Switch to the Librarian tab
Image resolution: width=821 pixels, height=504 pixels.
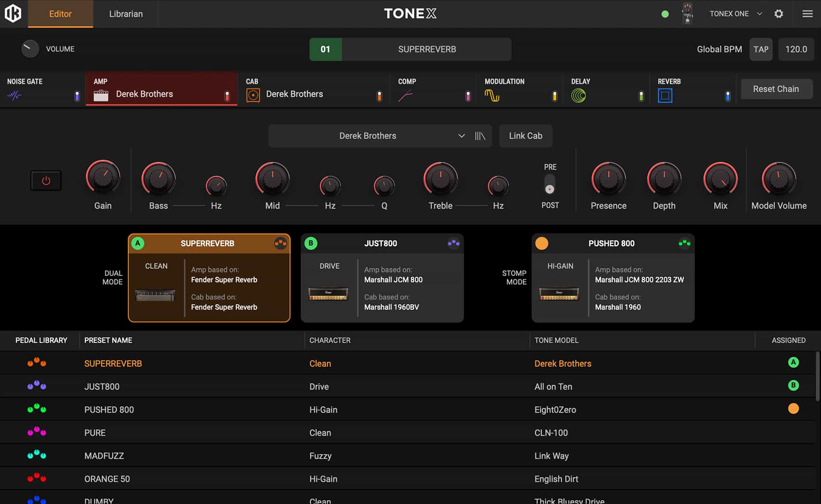click(125, 13)
